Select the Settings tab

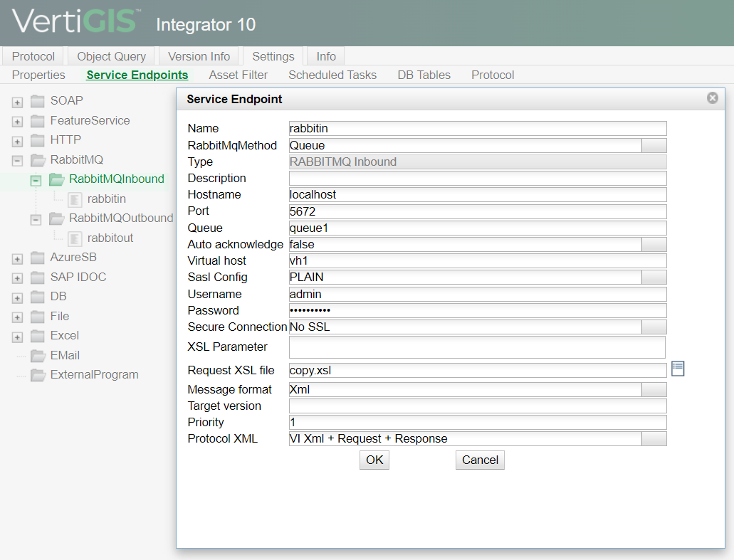pyautogui.click(x=273, y=56)
